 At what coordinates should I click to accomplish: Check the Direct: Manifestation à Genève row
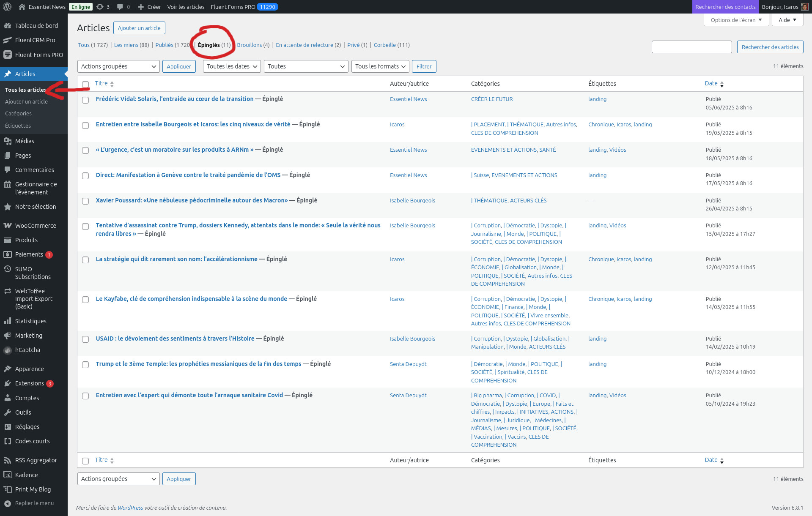85,176
